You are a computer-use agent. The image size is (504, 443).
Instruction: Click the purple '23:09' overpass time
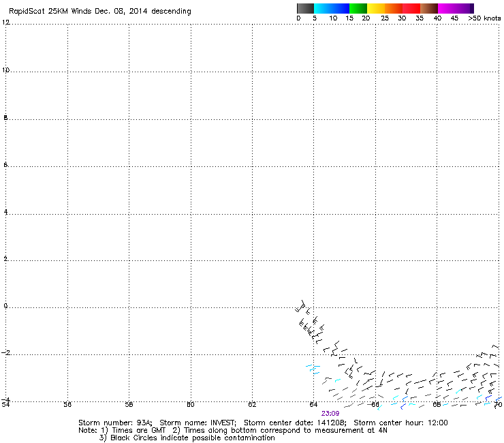click(x=330, y=414)
